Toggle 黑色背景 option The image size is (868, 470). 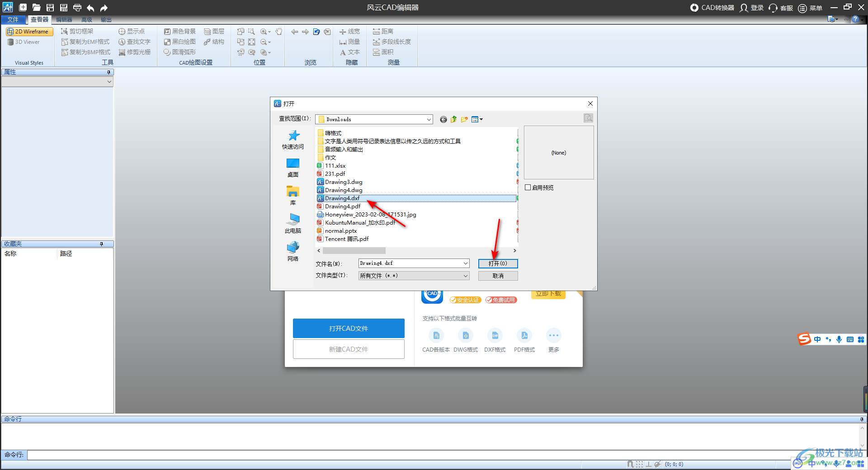(180, 31)
